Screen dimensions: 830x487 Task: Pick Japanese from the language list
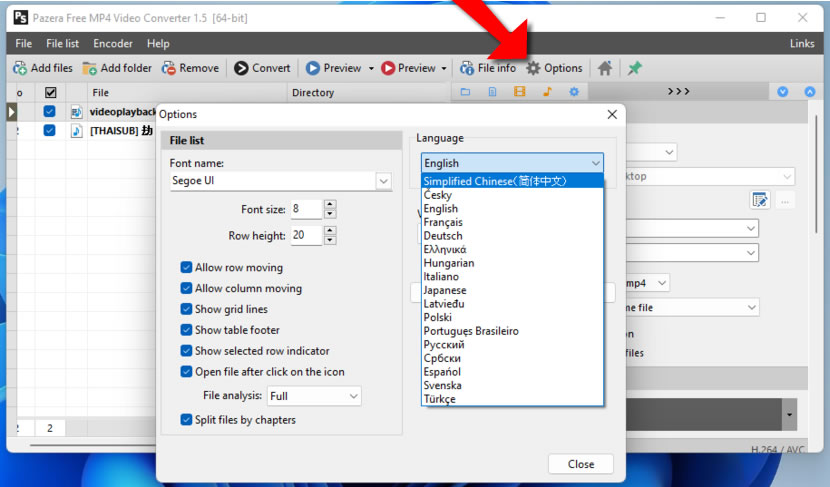(512, 290)
